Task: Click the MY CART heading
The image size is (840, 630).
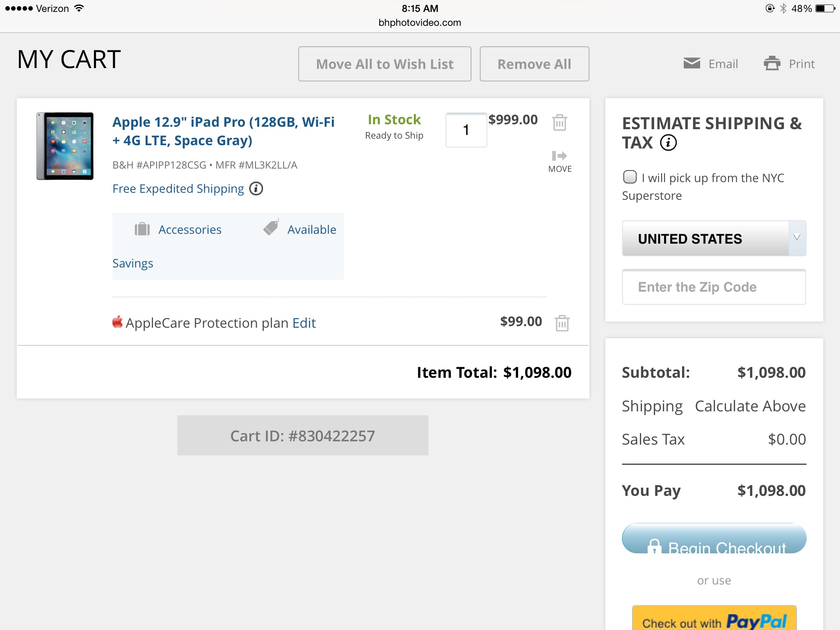Action: (69, 59)
